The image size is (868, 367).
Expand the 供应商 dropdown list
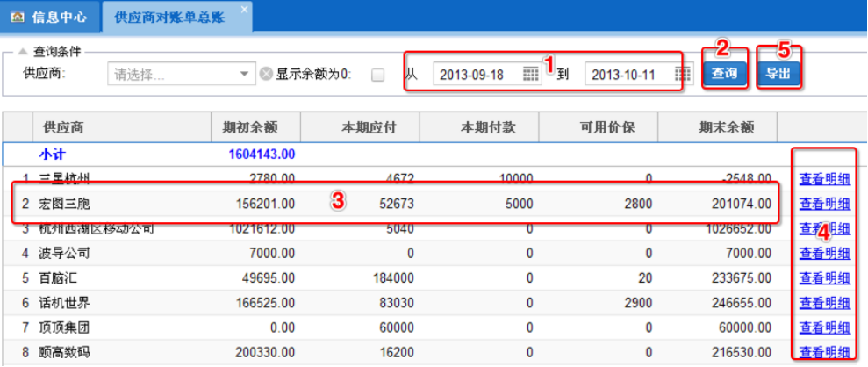[x=245, y=75]
